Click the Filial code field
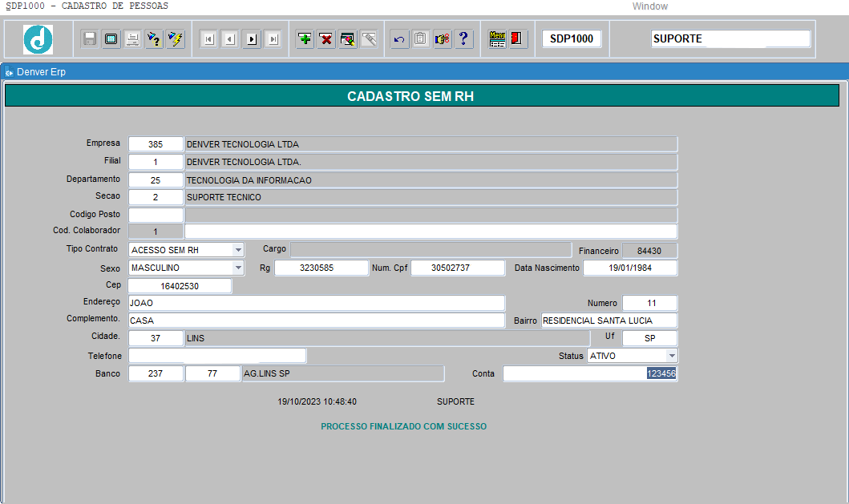 point(156,162)
